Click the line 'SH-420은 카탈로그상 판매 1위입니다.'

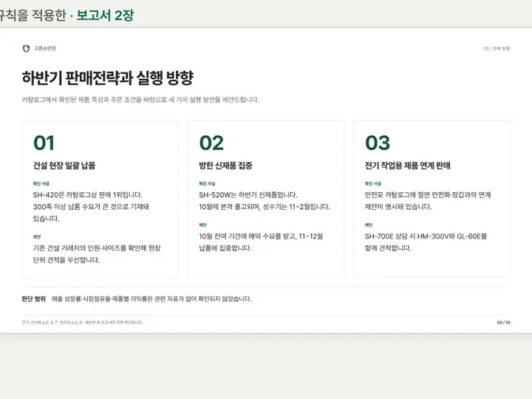tap(87, 195)
